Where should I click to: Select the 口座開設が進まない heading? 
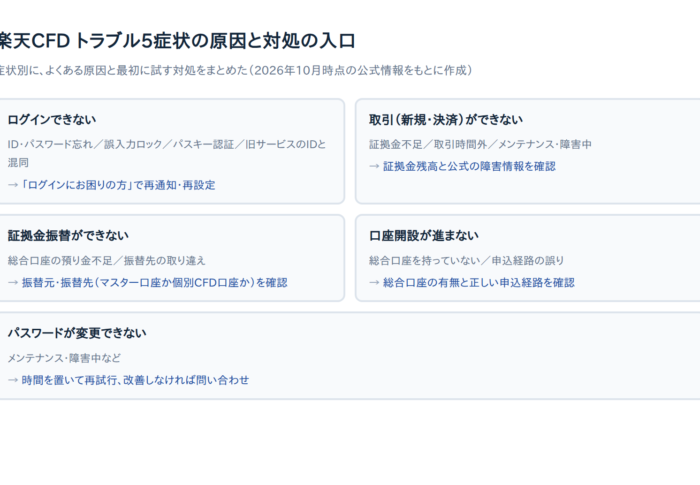(424, 235)
